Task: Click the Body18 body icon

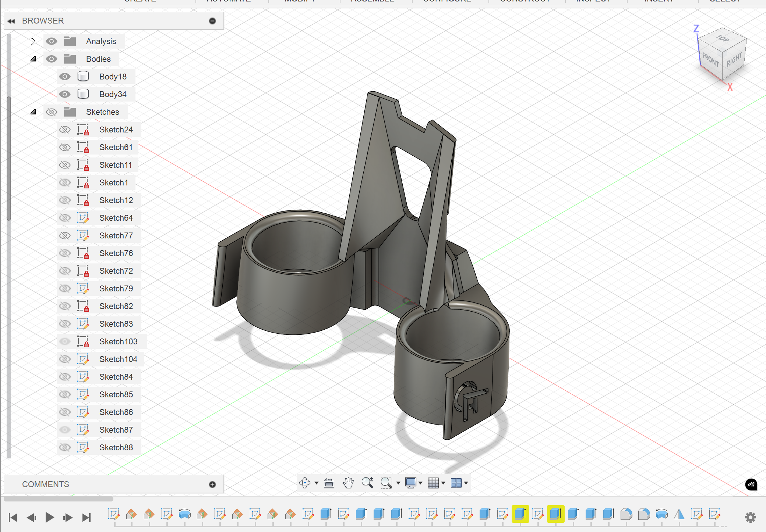Action: pyautogui.click(x=83, y=77)
